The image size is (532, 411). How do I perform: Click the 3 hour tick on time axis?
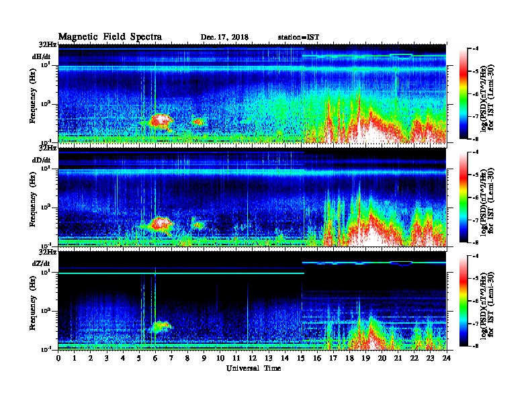107,358
